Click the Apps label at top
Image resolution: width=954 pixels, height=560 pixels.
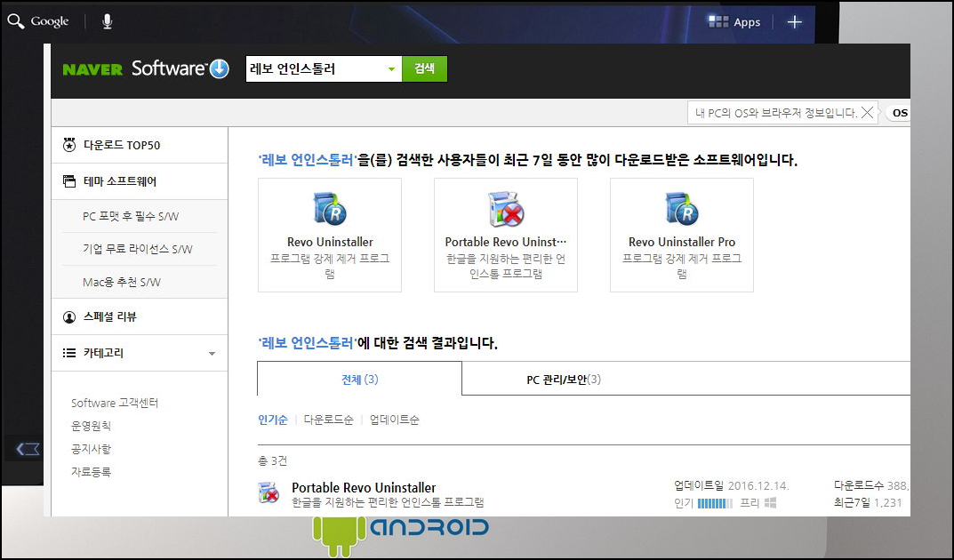(x=747, y=22)
